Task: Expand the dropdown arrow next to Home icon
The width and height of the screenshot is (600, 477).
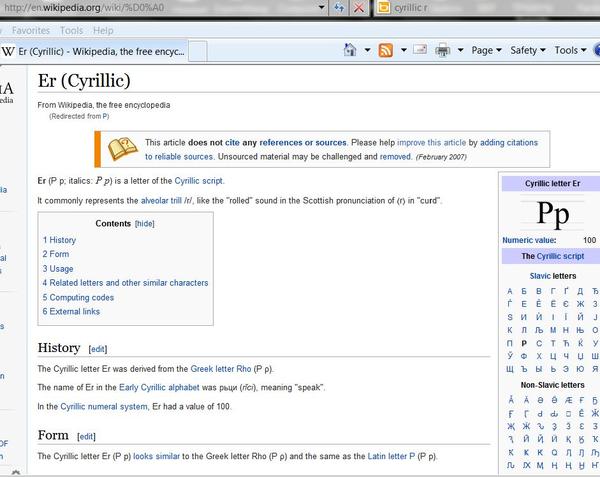Action: [367, 50]
